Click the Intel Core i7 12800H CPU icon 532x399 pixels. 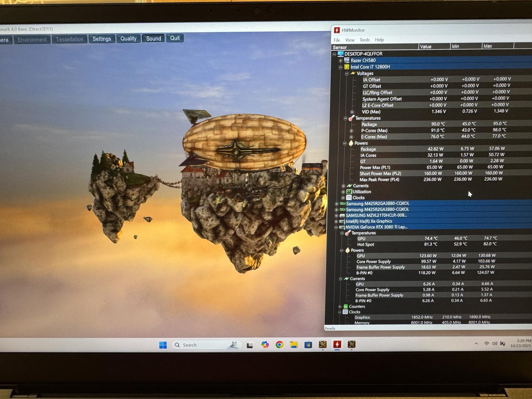coord(347,67)
